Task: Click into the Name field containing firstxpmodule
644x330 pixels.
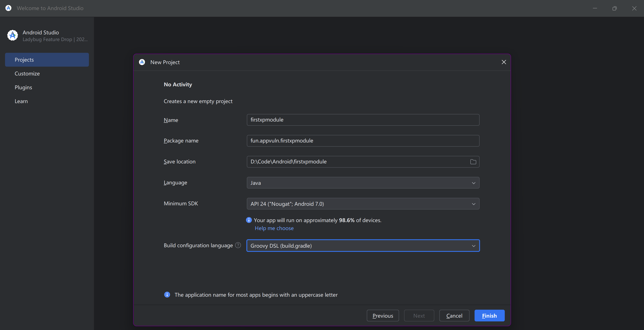Action: 363,120
